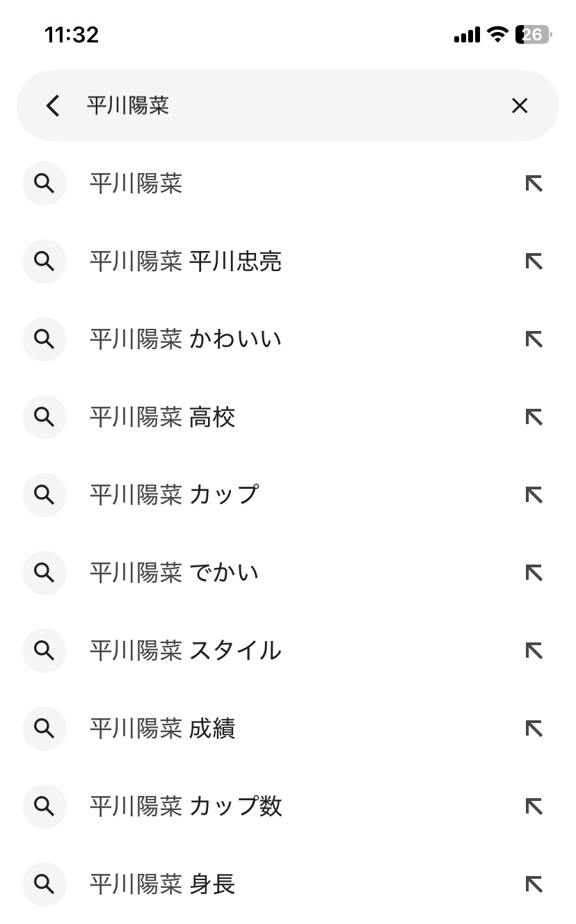Tap the battery indicator in status bar
Viewport: 576px width, 924px height.
(x=533, y=35)
